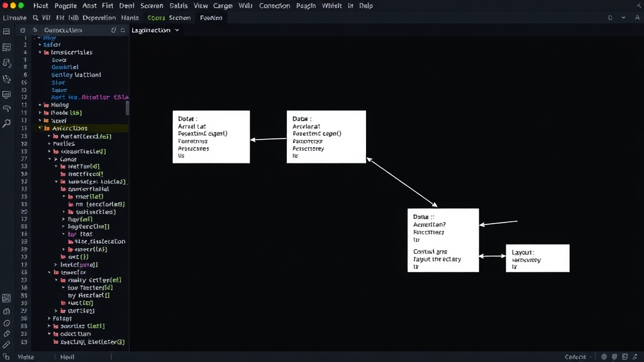Image resolution: width=644 pixels, height=362 pixels.
Task: Select the Oceaktiel tree item
Action: click(65, 67)
